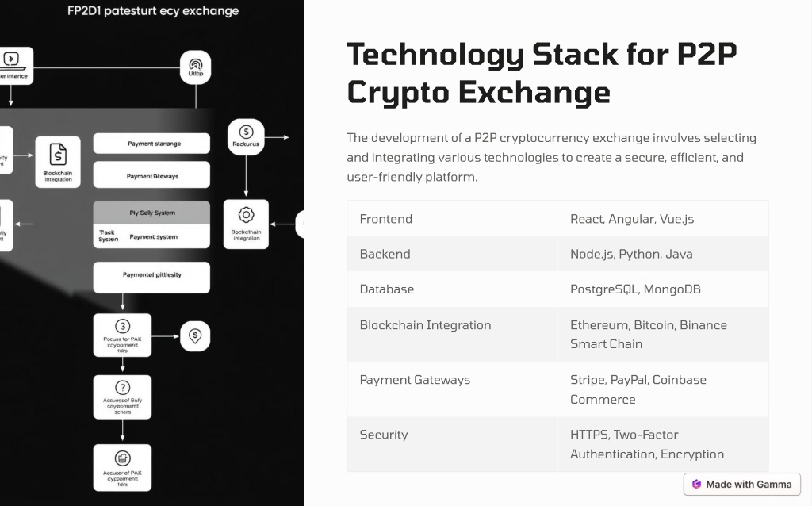Click the user interface play icon box

(x=13, y=65)
